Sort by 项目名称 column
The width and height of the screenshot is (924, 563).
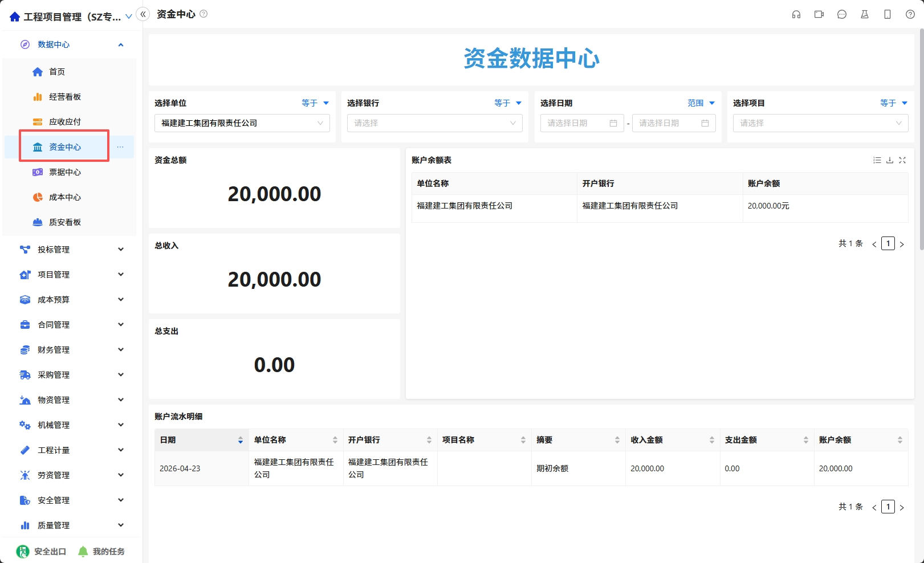523,440
